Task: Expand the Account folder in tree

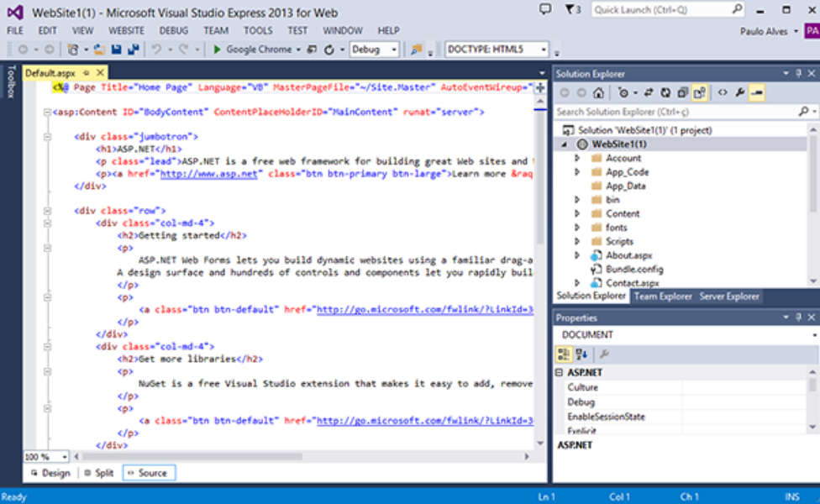Action: (577, 158)
